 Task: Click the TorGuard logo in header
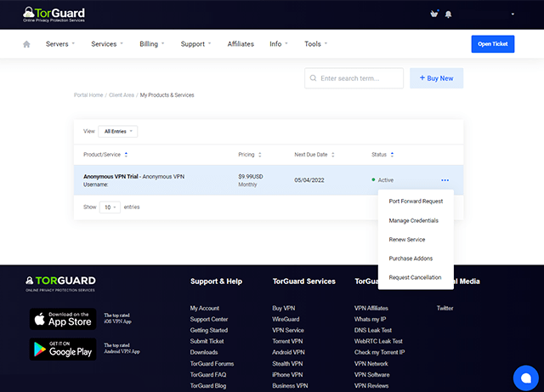(x=54, y=14)
